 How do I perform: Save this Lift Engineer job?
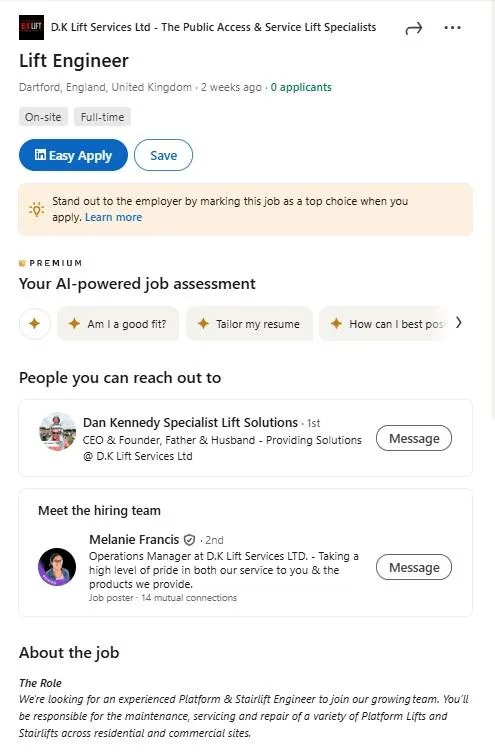(x=164, y=155)
